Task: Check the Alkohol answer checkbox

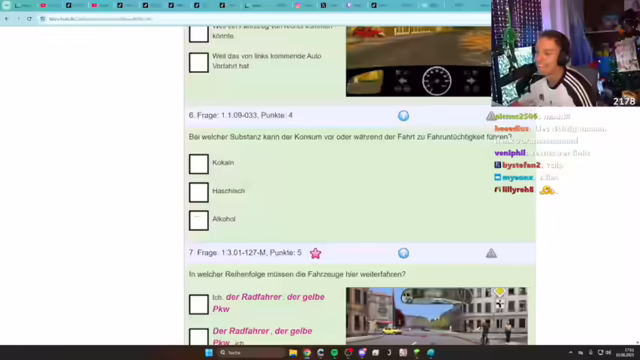Action: (x=199, y=220)
